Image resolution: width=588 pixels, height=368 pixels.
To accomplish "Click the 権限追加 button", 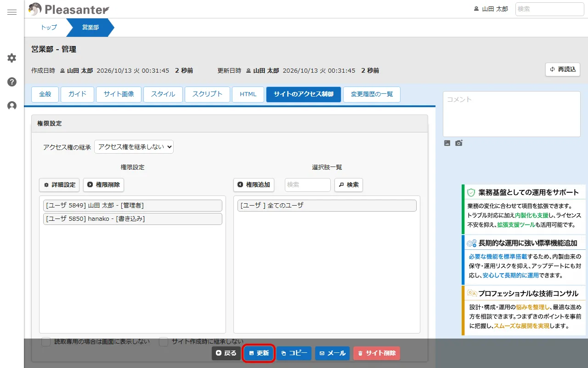I will (x=254, y=185).
